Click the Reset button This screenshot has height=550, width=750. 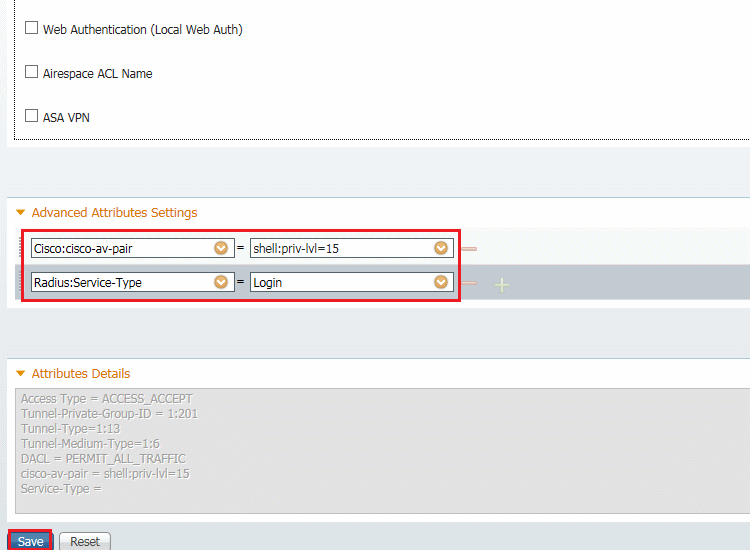[x=85, y=541]
